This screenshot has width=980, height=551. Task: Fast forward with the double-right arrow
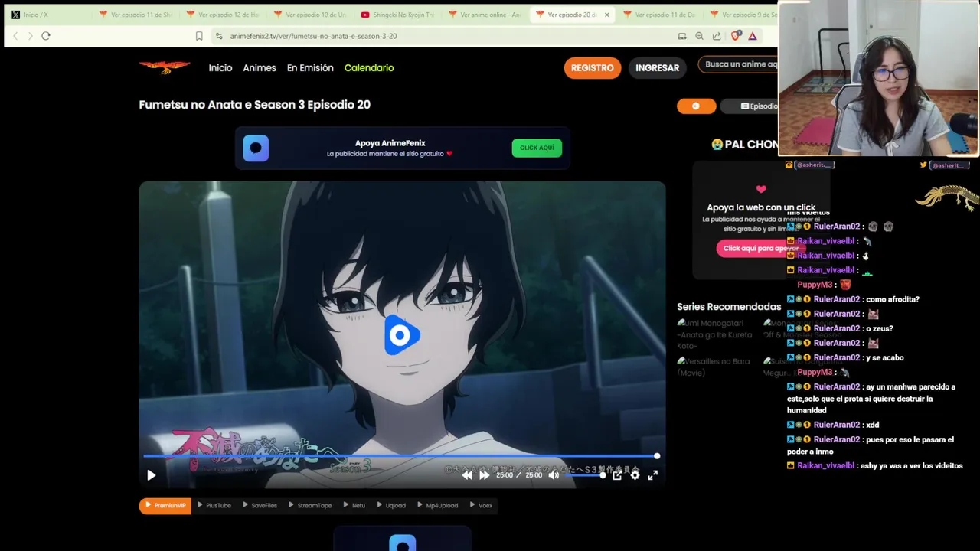click(x=484, y=475)
